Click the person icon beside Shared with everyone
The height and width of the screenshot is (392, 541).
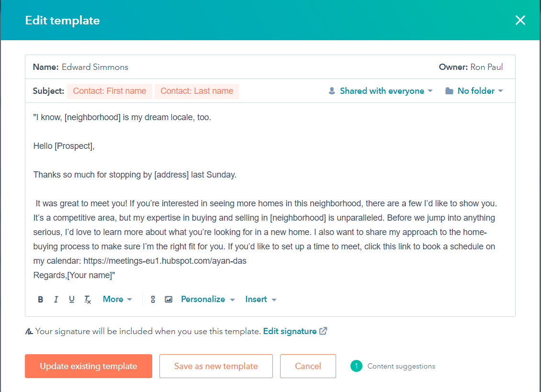coord(332,90)
